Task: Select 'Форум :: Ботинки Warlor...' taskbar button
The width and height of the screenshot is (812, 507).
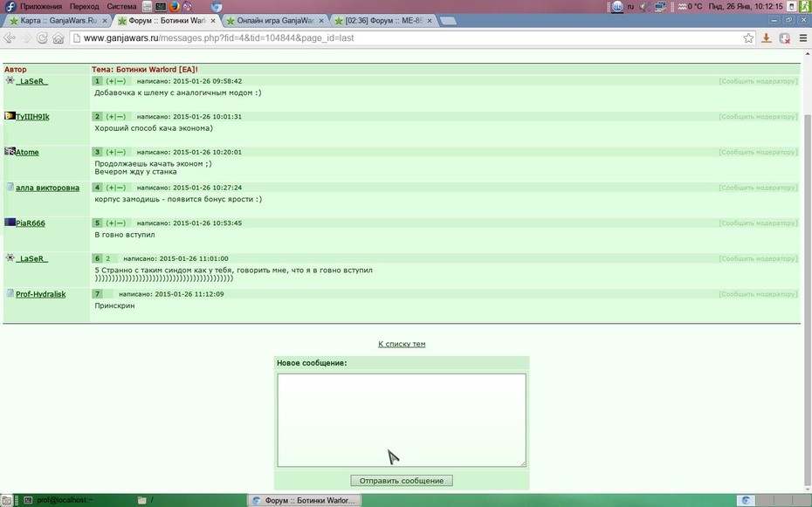Action: click(x=304, y=500)
